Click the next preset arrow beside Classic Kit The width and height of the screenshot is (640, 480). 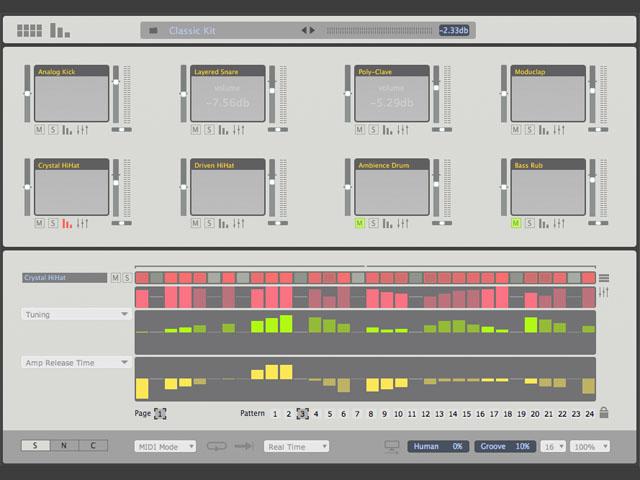click(x=312, y=30)
